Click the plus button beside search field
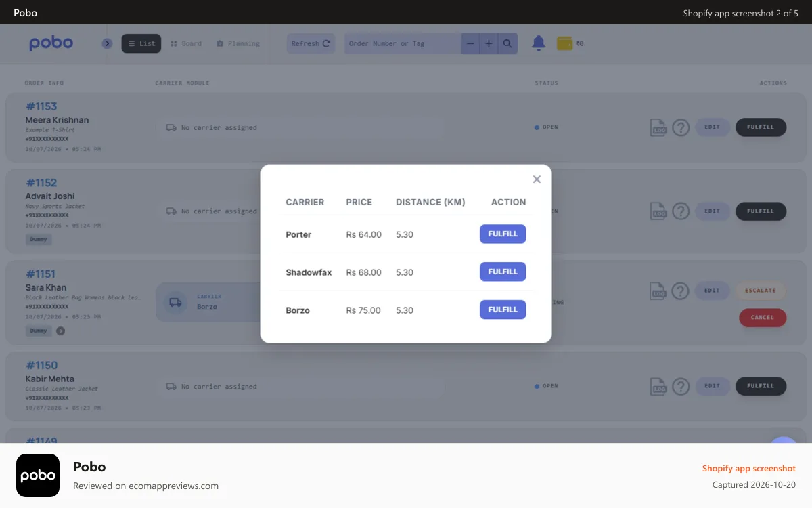812x508 pixels. click(489, 43)
